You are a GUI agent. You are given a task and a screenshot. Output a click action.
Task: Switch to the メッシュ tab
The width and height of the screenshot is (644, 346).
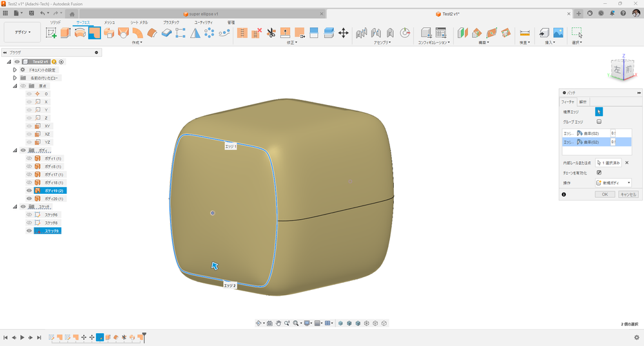(109, 23)
